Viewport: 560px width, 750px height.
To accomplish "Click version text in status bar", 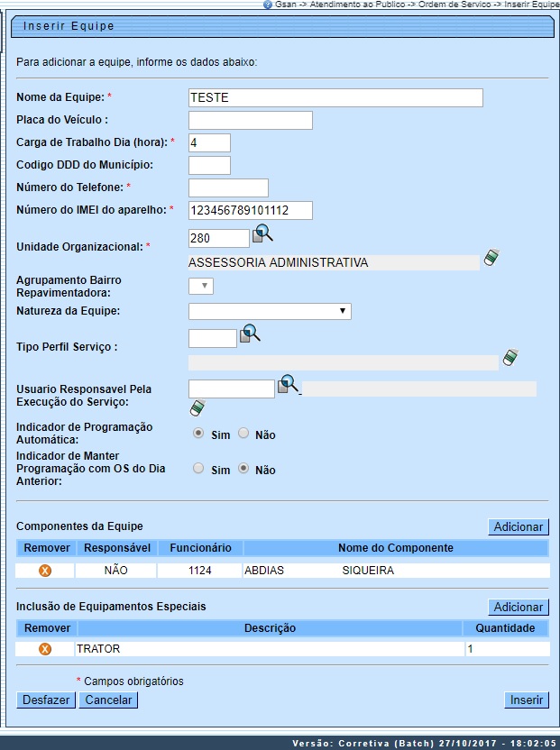I will tap(424, 744).
